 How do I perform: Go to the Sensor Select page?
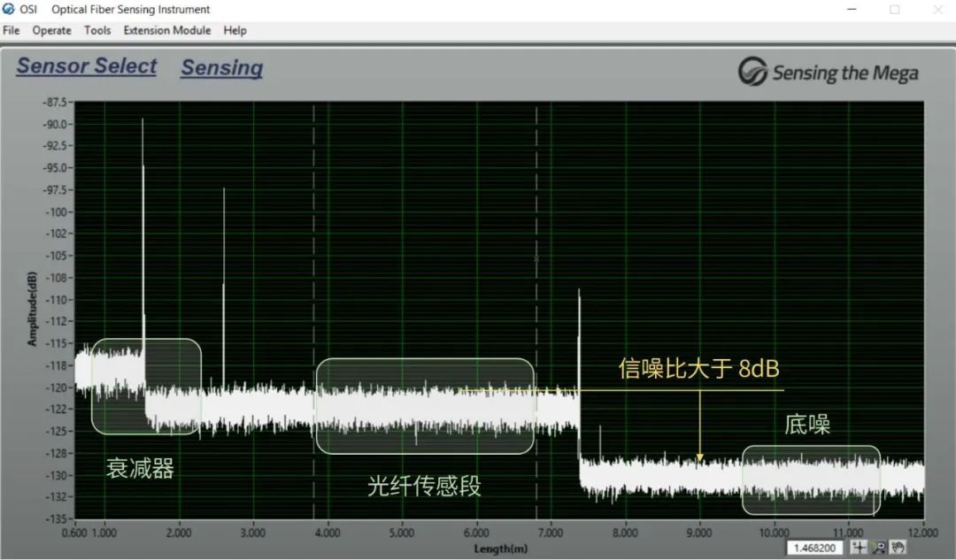pos(87,66)
